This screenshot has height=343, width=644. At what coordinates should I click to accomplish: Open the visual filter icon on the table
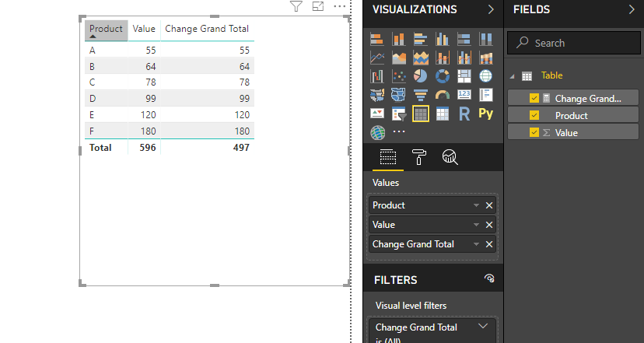[296, 6]
